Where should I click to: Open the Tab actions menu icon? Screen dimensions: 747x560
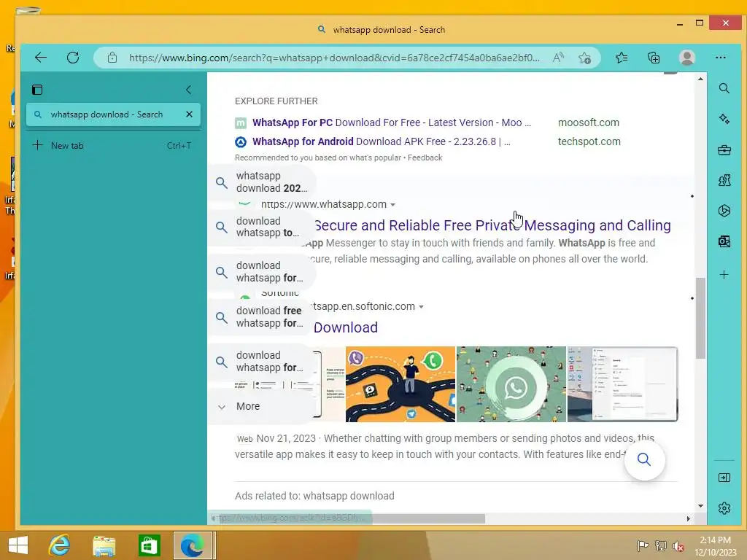[37, 90]
